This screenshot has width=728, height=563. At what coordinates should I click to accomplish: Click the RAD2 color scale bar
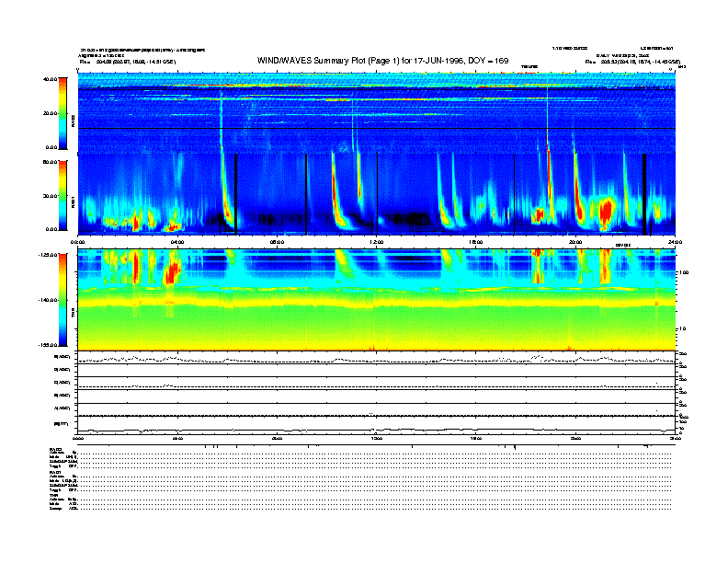tap(63, 113)
